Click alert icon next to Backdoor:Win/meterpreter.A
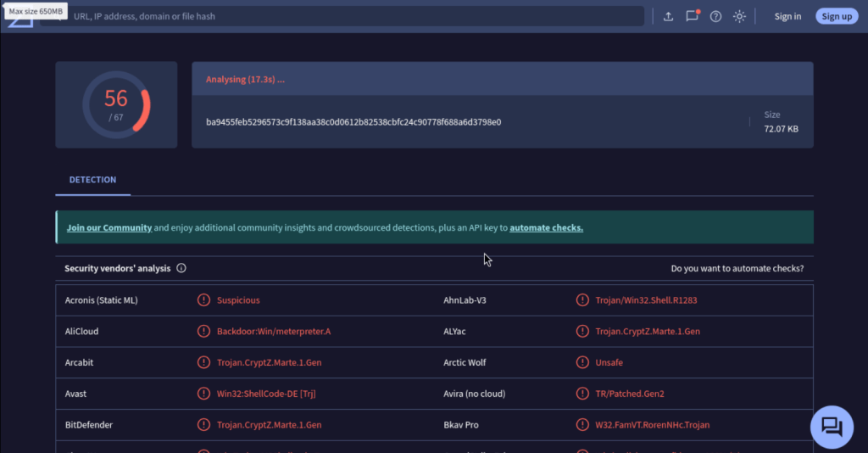The height and width of the screenshot is (453, 868). tap(203, 331)
